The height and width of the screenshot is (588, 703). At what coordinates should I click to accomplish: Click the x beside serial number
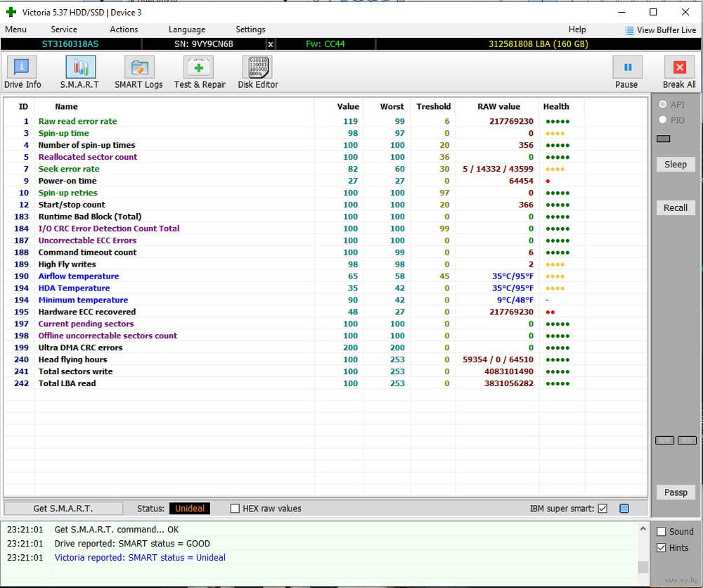coord(271,44)
